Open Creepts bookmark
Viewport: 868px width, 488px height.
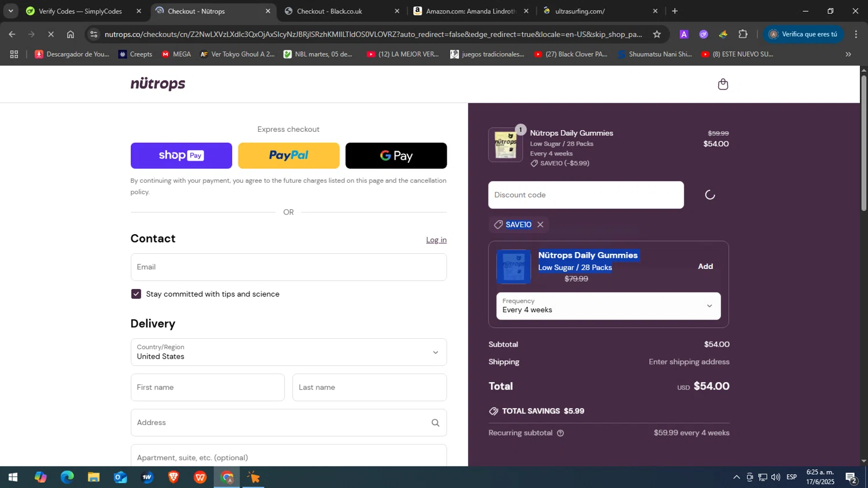point(135,54)
